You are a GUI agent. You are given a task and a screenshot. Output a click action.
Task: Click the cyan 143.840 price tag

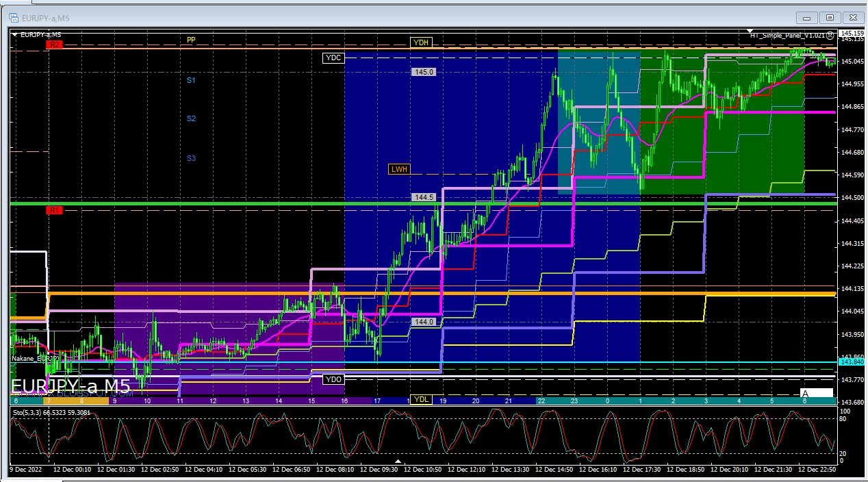[852, 361]
